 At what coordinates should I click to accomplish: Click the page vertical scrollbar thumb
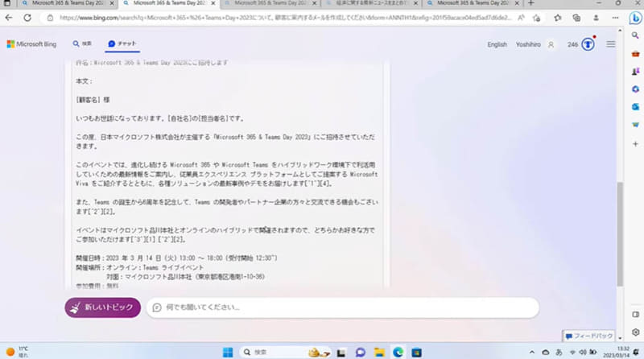[x=620, y=234]
